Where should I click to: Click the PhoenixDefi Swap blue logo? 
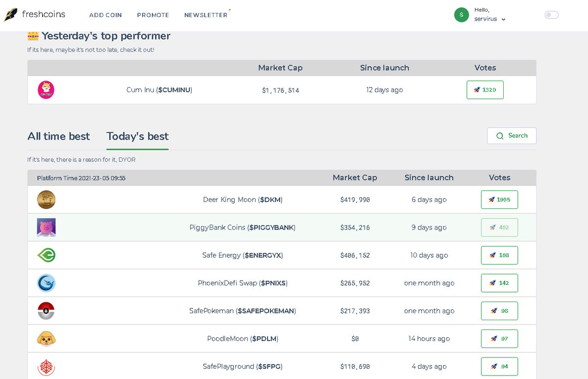pos(46,283)
